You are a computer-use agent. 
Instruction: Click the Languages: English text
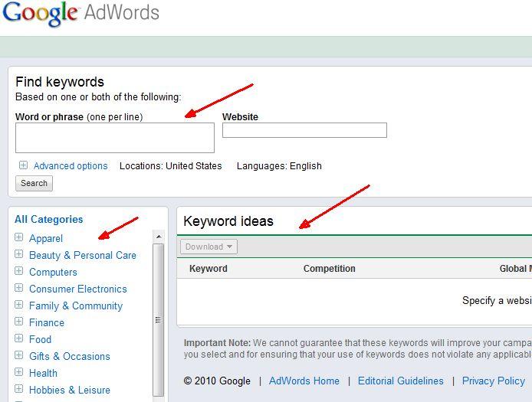(279, 165)
